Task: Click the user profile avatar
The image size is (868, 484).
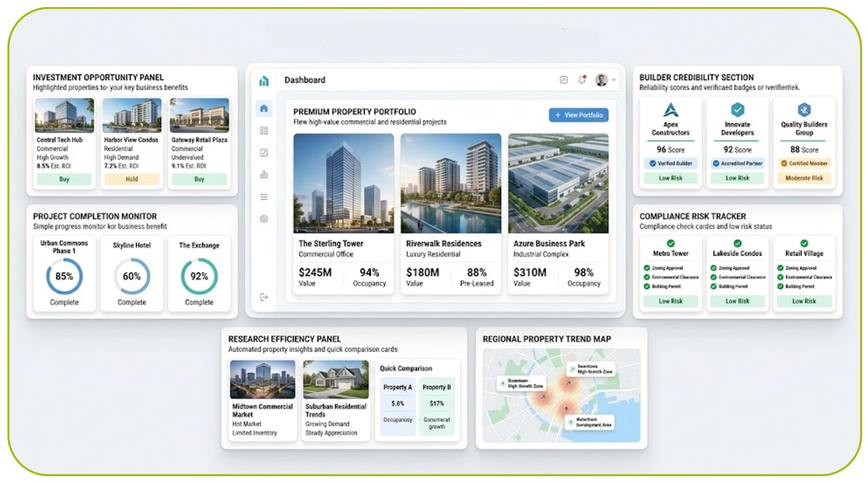Action: pos(601,80)
